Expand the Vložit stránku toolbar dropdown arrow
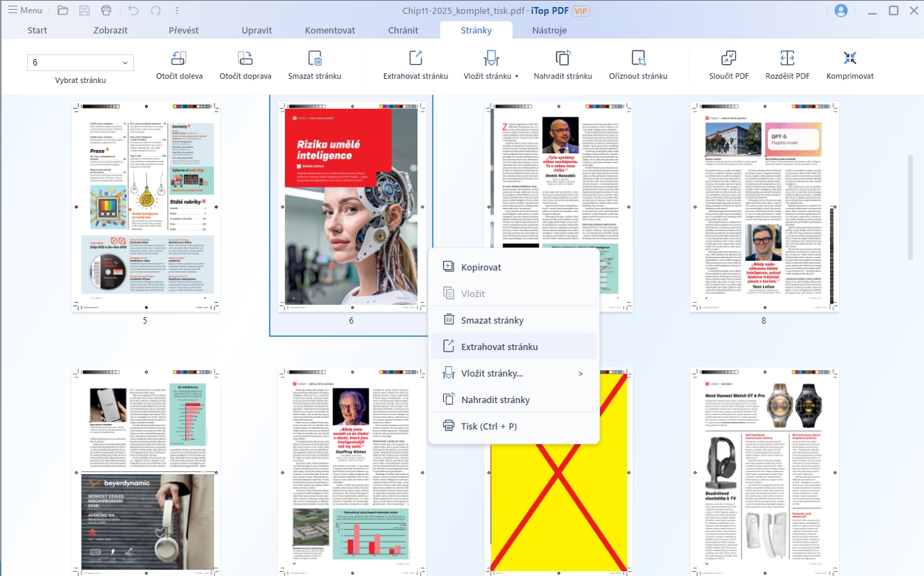 pyautogui.click(x=516, y=77)
